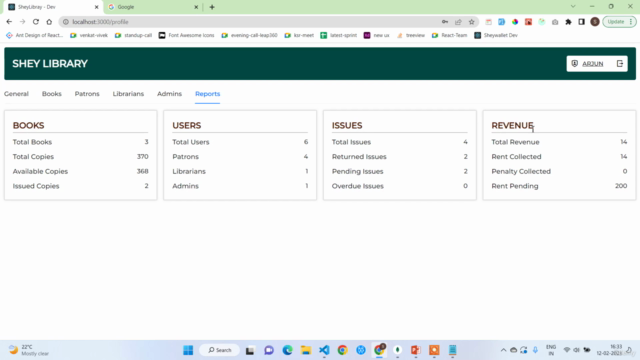Open the Patrons tab

coord(87,94)
